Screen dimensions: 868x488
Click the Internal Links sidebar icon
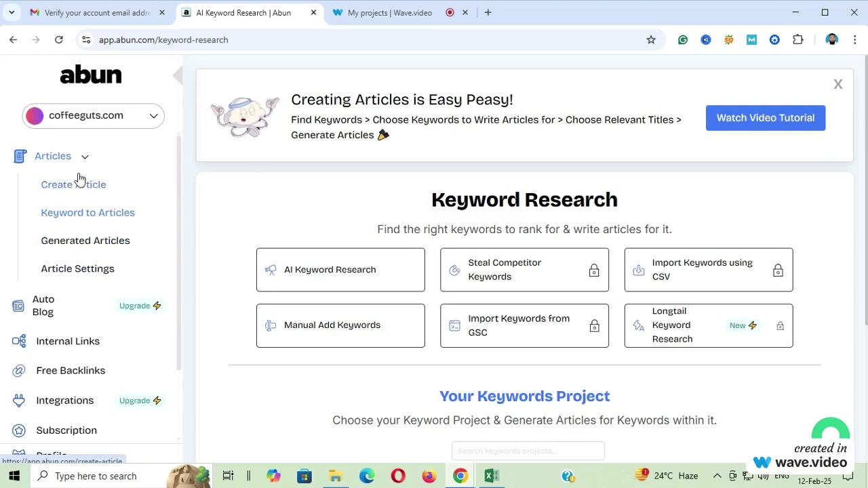(19, 341)
